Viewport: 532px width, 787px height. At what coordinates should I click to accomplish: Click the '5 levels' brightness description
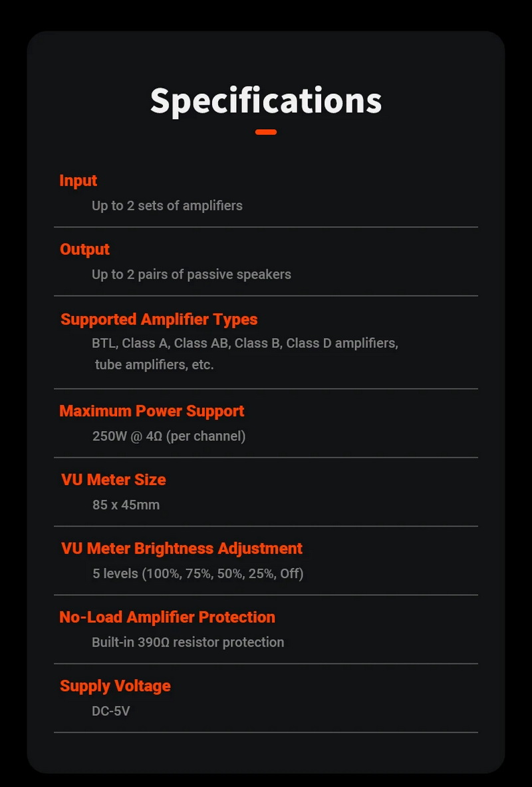pyautogui.click(x=198, y=573)
